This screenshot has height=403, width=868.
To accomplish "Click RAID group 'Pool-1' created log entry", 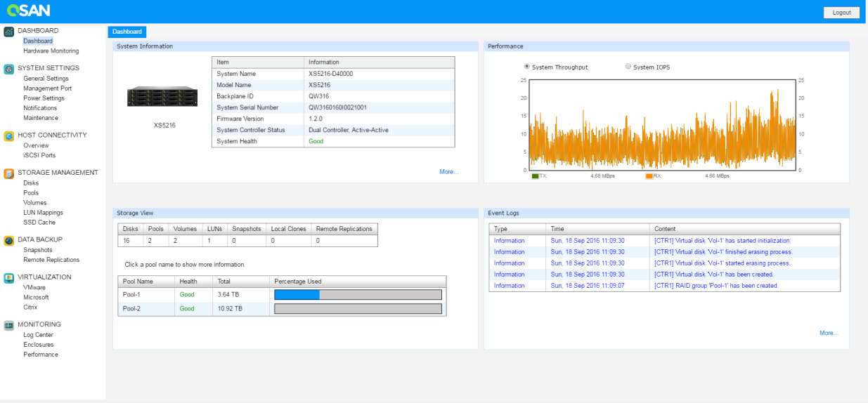I will [716, 286].
